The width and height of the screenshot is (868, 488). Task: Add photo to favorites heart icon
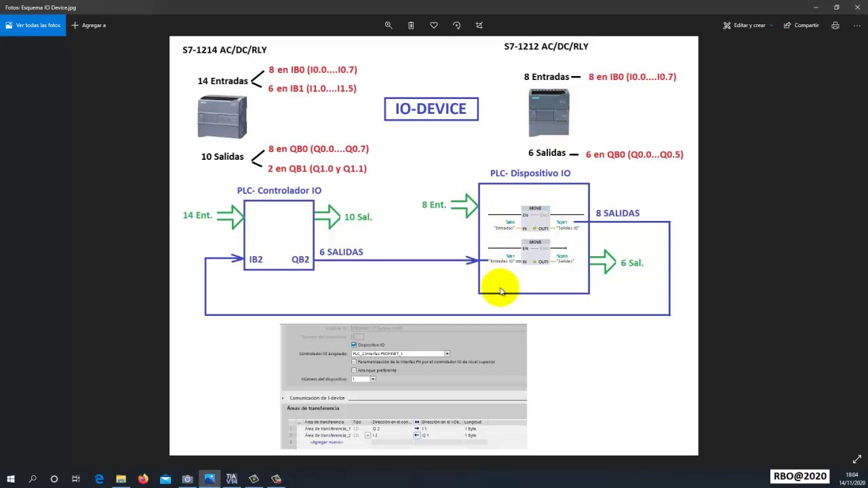(x=434, y=25)
